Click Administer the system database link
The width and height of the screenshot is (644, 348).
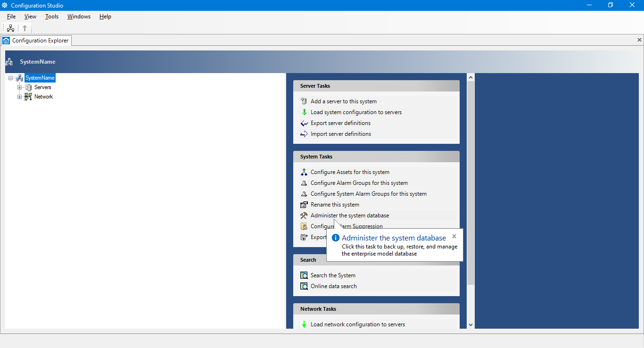tap(350, 215)
